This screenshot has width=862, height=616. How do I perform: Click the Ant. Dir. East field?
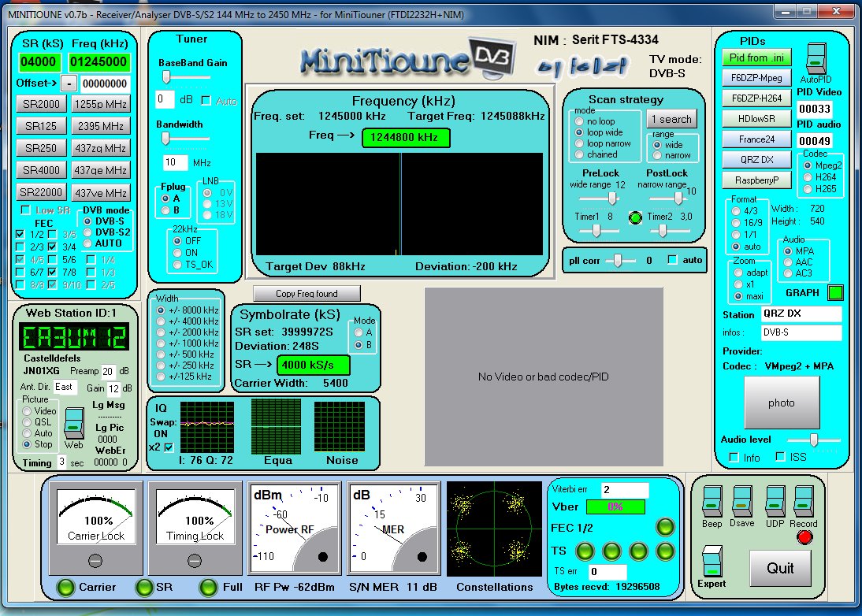tap(65, 387)
